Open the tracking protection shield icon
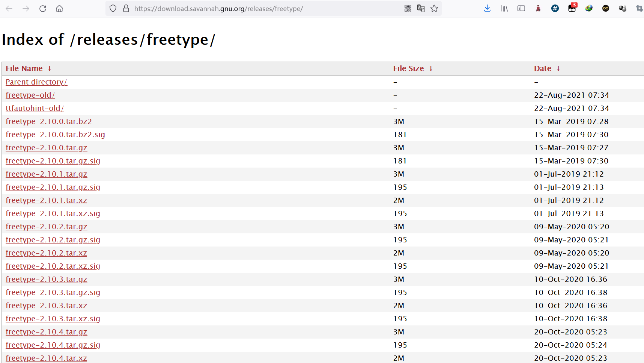The width and height of the screenshot is (644, 363). [113, 8]
